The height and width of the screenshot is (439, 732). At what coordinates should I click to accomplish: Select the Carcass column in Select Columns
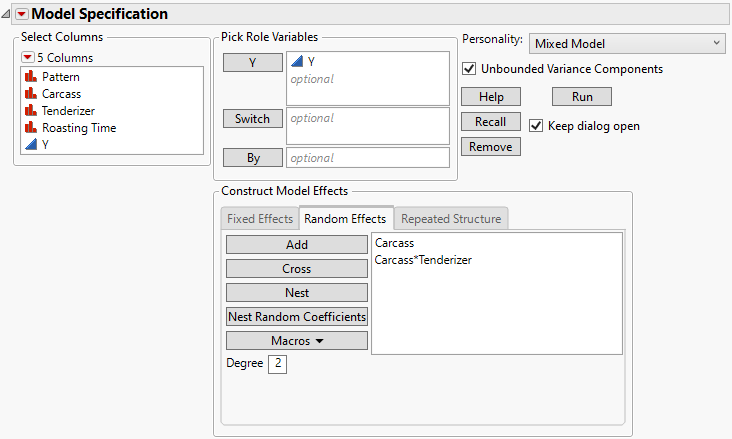coord(61,94)
